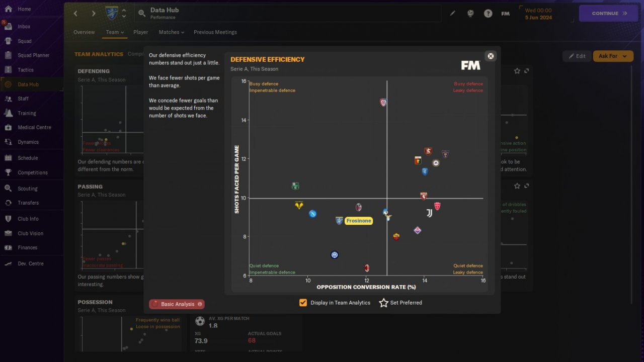
Task: Click the page vertical scrollbar
Action: (x=632, y=186)
